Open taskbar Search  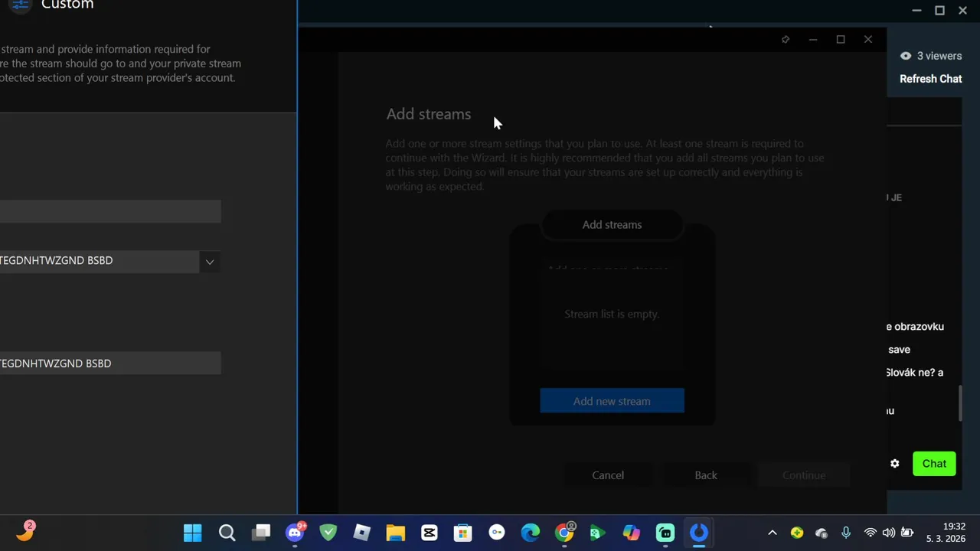(x=227, y=533)
